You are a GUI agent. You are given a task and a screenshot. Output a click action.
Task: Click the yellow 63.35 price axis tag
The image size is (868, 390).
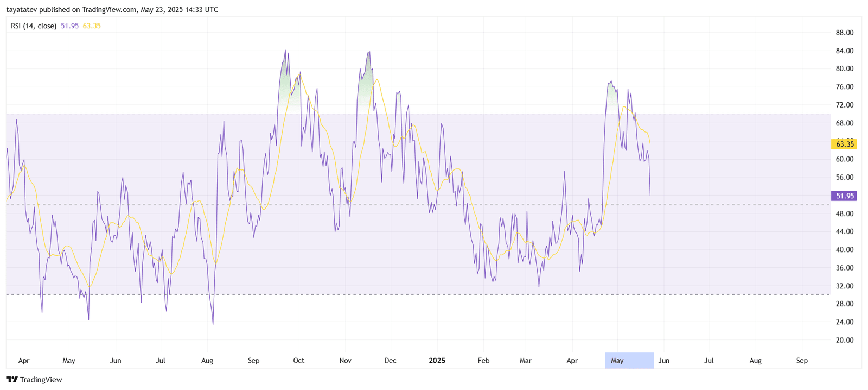[844, 144]
